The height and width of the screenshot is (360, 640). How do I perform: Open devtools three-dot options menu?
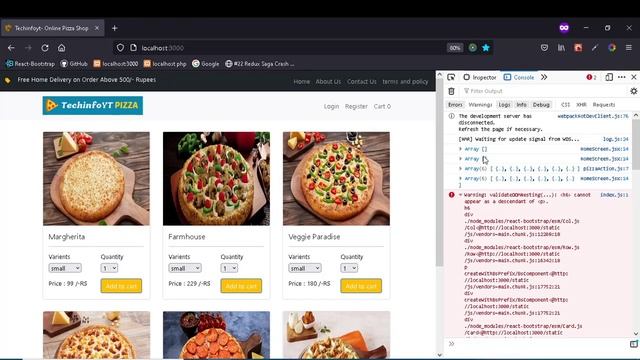tap(622, 77)
